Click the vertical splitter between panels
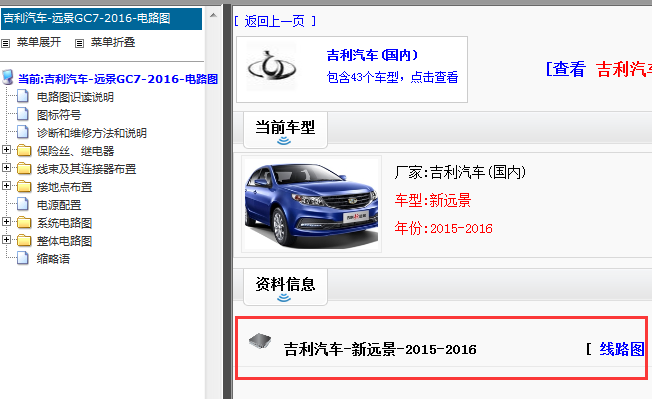The height and width of the screenshot is (399, 652). [227, 202]
